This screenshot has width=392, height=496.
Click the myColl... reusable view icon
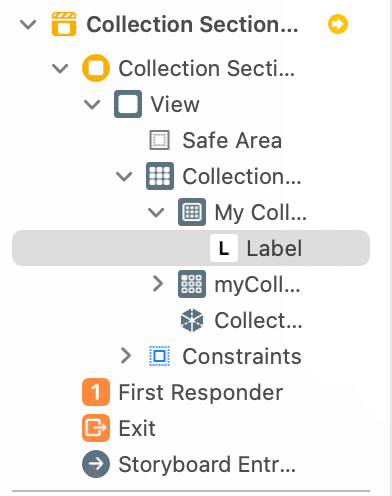[x=192, y=284]
